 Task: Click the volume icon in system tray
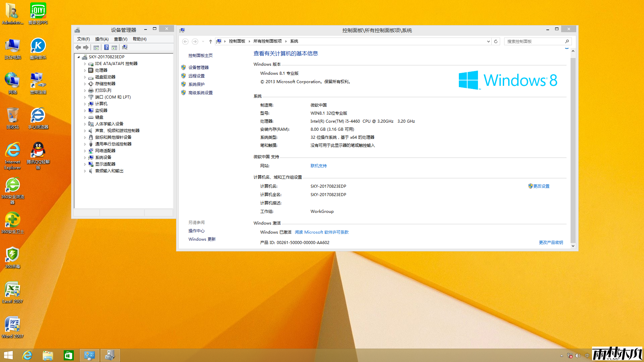coord(578,356)
